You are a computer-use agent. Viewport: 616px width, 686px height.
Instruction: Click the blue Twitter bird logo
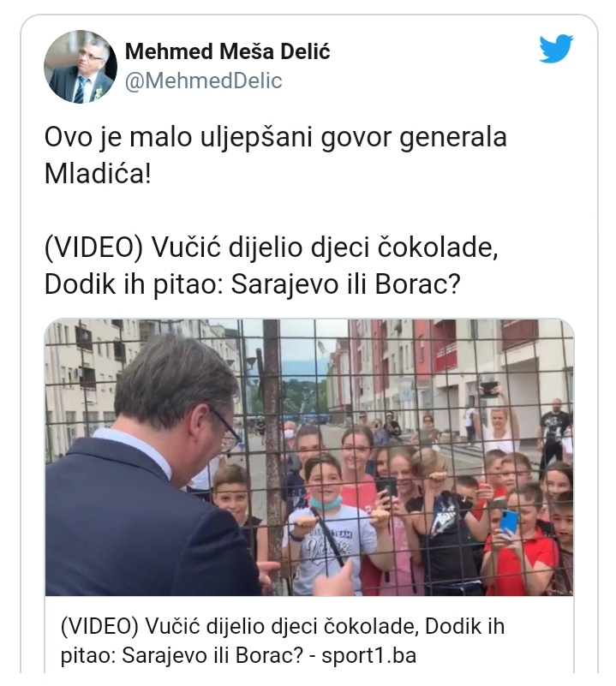click(556, 49)
